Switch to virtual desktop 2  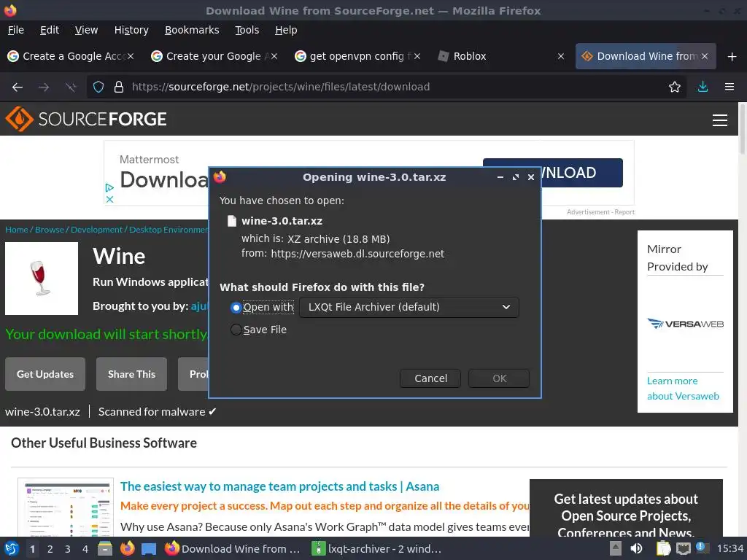coord(50,549)
